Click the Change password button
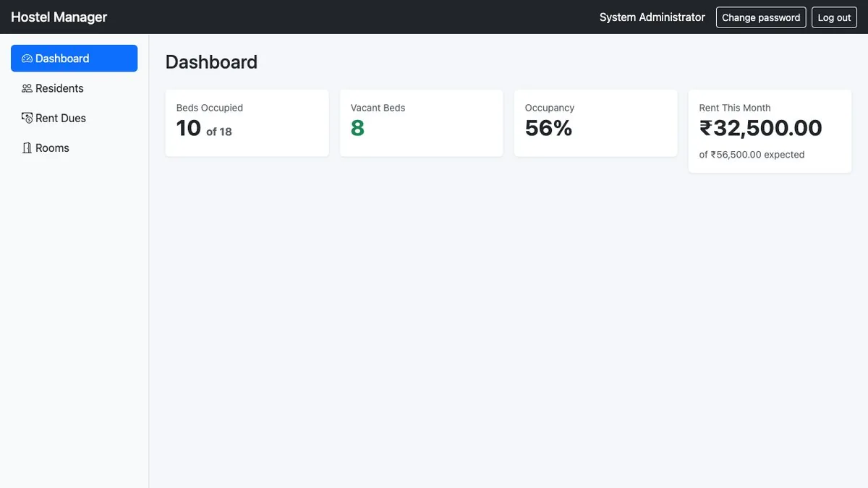Viewport: 868px width, 488px height. 761,17
